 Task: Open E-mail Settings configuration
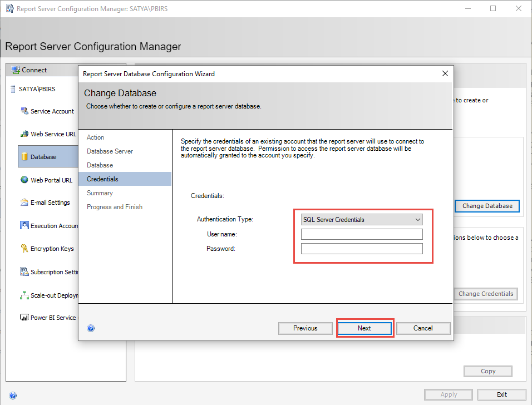click(49, 202)
